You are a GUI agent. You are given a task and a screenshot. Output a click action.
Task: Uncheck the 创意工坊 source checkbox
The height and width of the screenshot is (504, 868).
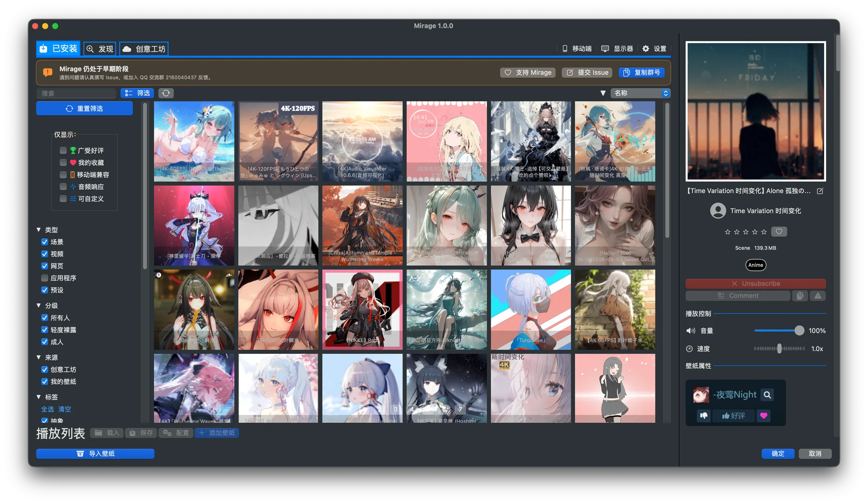tap(45, 370)
